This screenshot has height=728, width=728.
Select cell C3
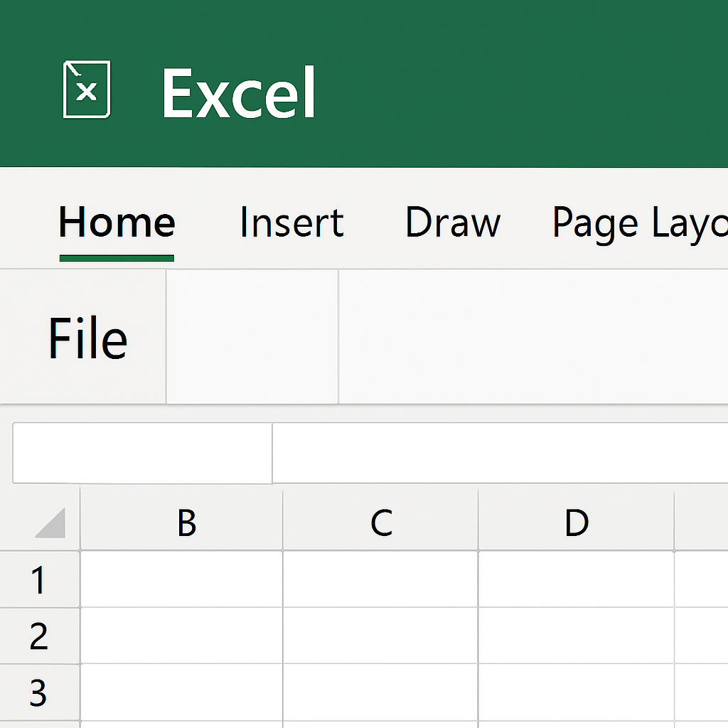[x=380, y=692]
